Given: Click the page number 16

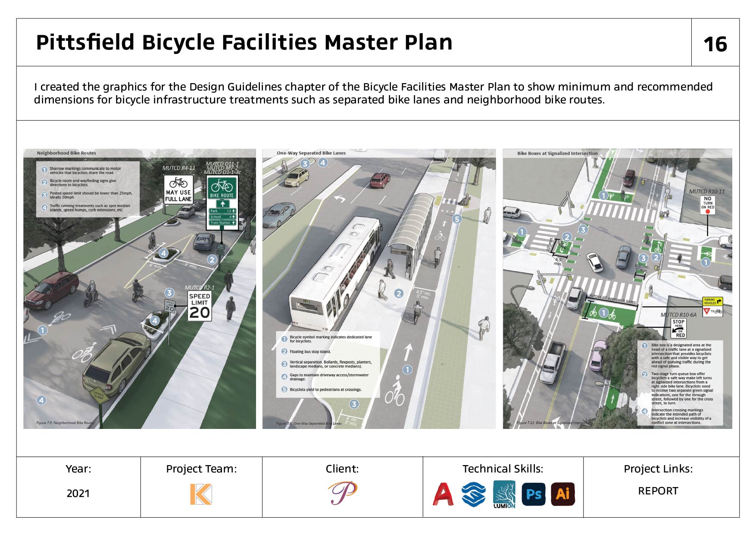Looking at the screenshot, I should 715,44.
